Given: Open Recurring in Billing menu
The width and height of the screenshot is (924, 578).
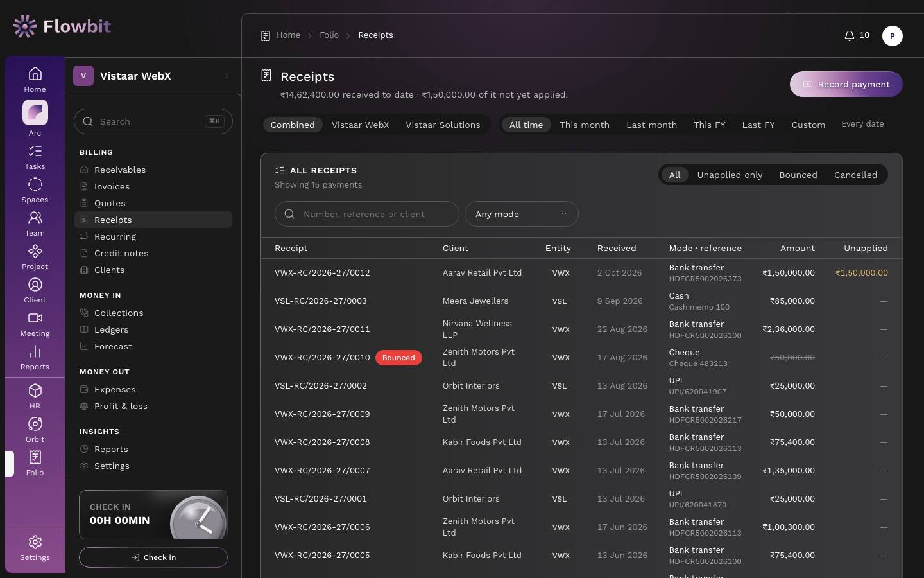Looking at the screenshot, I should 153,236.
